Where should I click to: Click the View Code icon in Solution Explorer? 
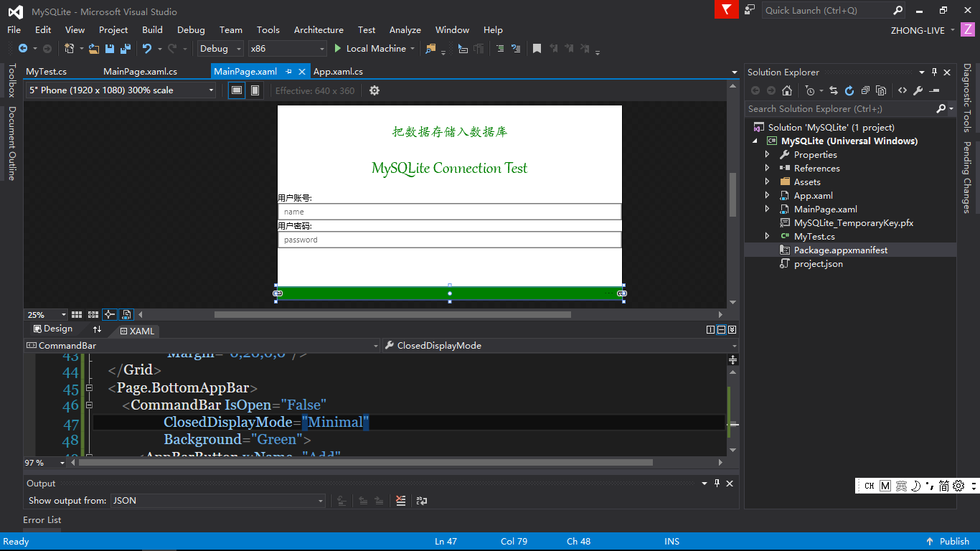903,90
